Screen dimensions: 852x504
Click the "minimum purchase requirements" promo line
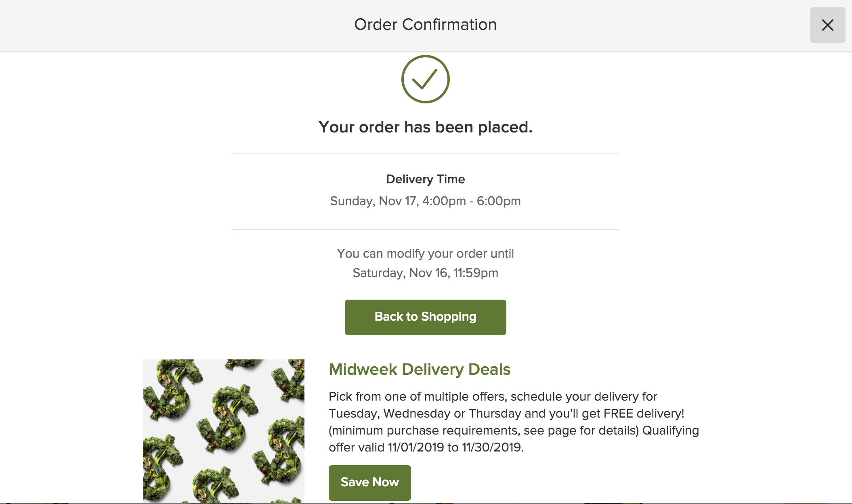click(513, 430)
